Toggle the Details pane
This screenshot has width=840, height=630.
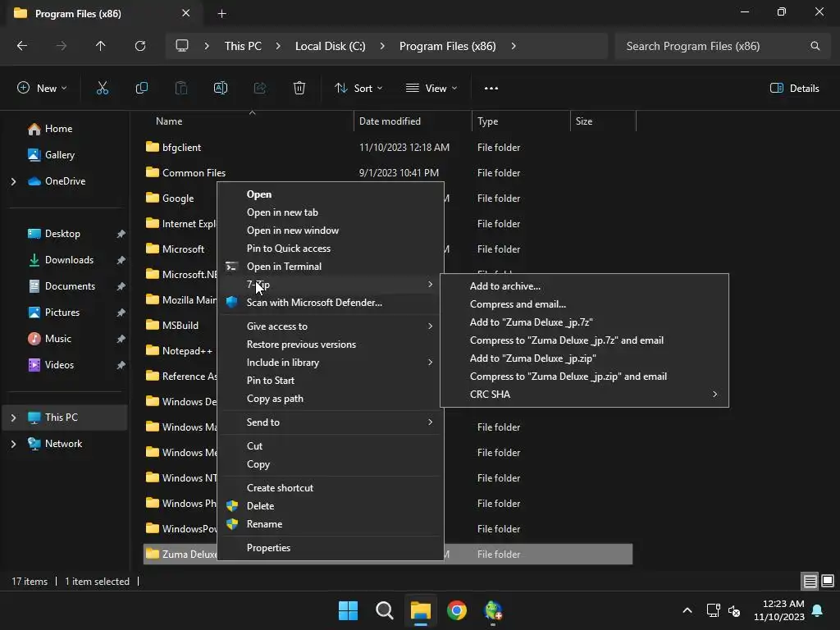click(x=794, y=89)
